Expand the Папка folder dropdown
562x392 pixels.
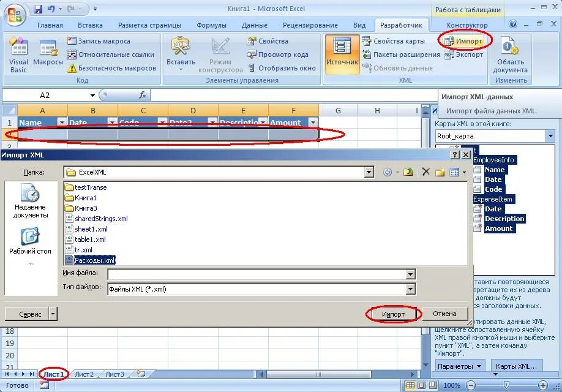click(x=369, y=172)
